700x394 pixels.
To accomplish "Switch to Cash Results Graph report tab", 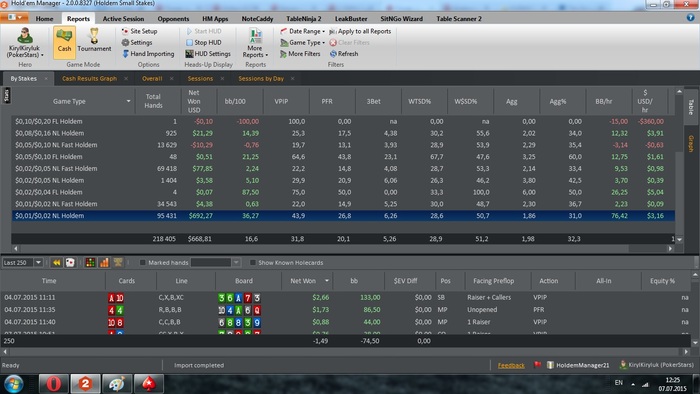I will click(89, 79).
